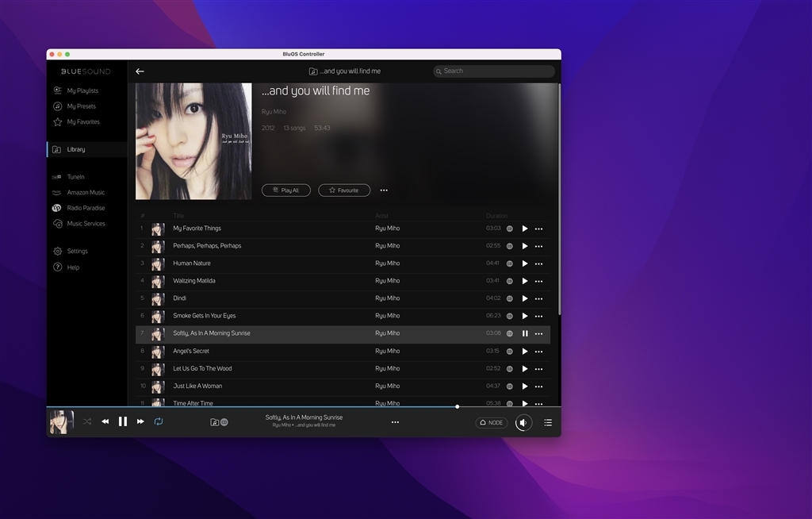Open My Playlists in the sidebar
The height and width of the screenshot is (519, 812).
(82, 90)
